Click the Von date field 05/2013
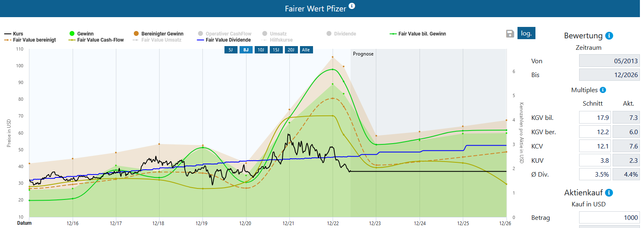Screen dimensions: 644x228 609,61
